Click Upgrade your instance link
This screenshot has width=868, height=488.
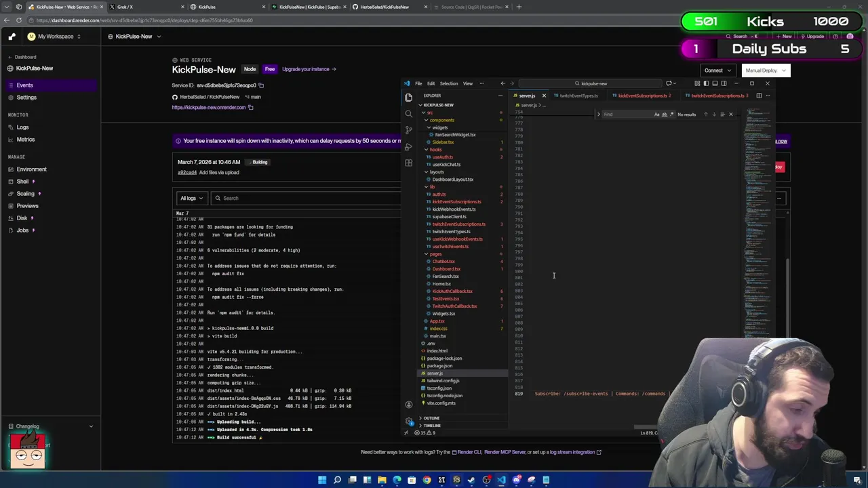click(309, 69)
